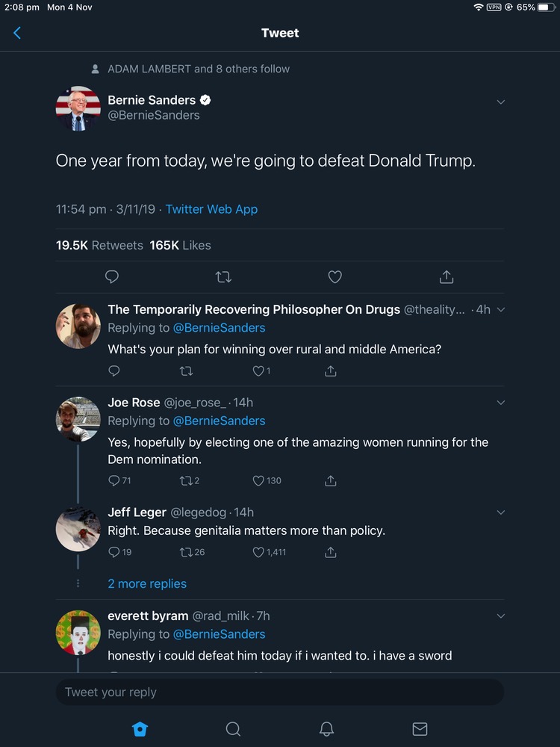This screenshot has height=747, width=560.
Task: Like Jeff Leger's reply with 1,411 likes
Action: pyautogui.click(x=258, y=553)
